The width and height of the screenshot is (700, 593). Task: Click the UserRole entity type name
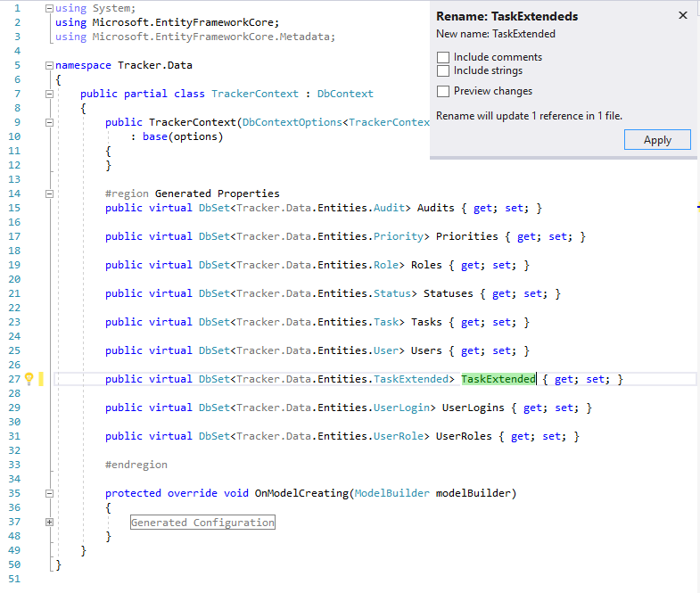pyautogui.click(x=399, y=436)
